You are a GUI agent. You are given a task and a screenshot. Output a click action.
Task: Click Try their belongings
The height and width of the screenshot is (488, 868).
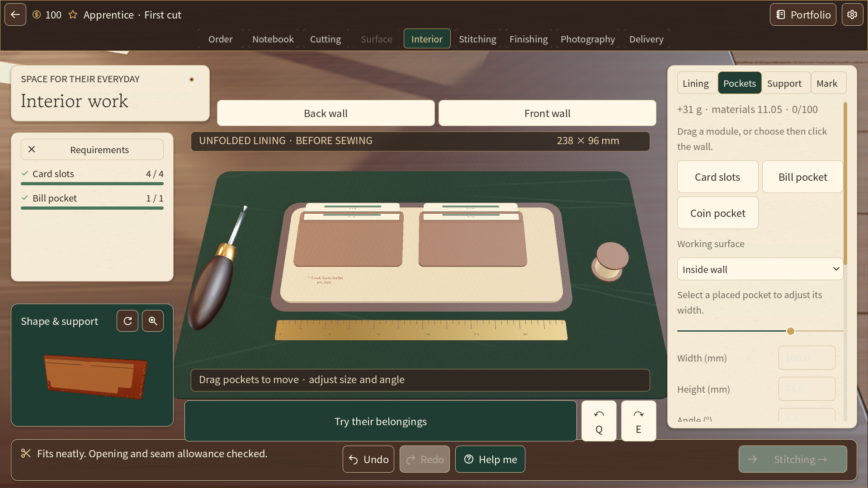(x=381, y=421)
